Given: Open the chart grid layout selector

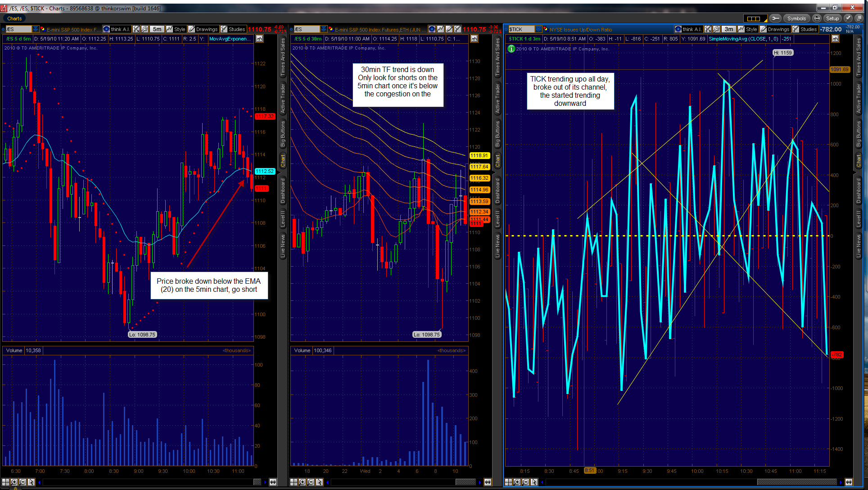Looking at the screenshot, I should [x=755, y=18].
